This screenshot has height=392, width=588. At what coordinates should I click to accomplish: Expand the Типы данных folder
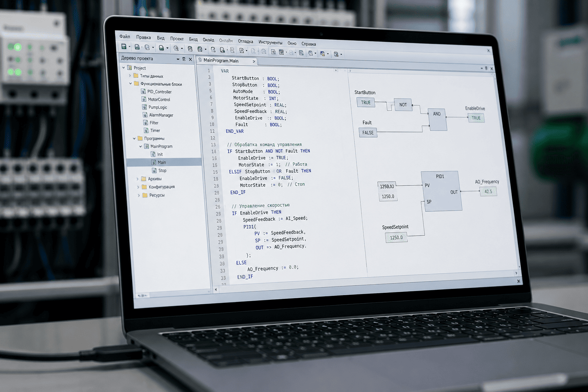coord(130,76)
